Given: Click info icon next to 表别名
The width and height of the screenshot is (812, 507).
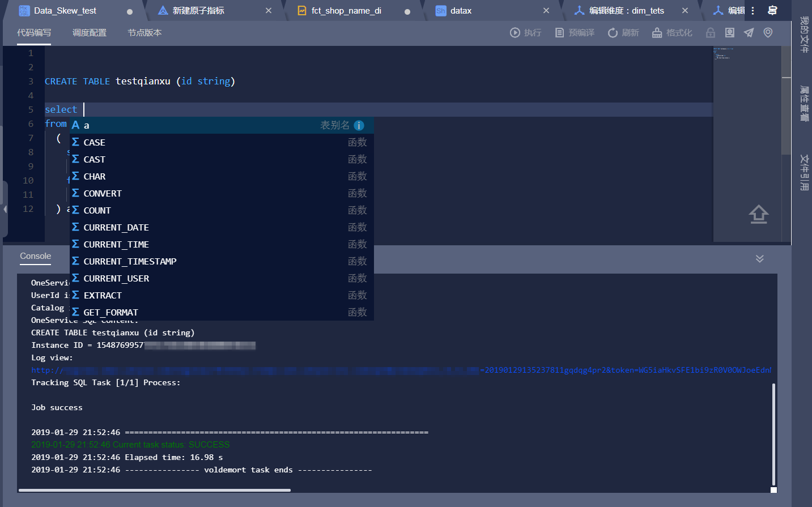Looking at the screenshot, I should click(x=359, y=125).
